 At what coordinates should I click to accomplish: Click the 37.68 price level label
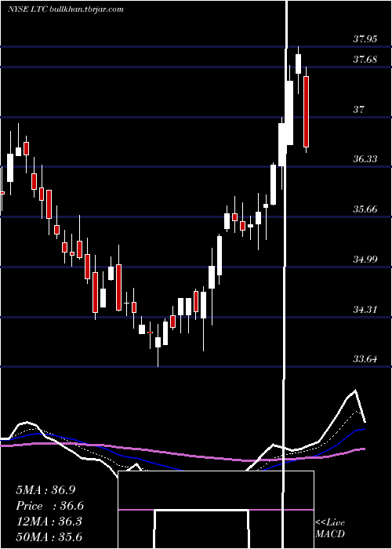(x=365, y=60)
